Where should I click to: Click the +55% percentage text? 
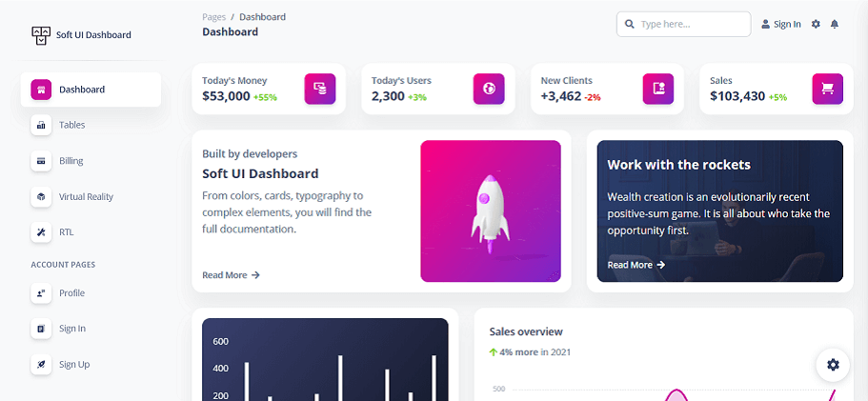point(265,97)
